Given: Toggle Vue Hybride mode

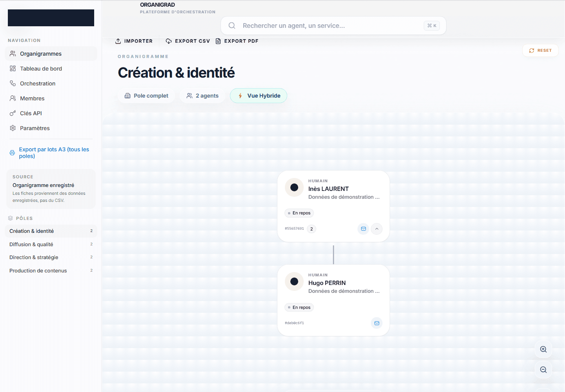Looking at the screenshot, I should [259, 96].
